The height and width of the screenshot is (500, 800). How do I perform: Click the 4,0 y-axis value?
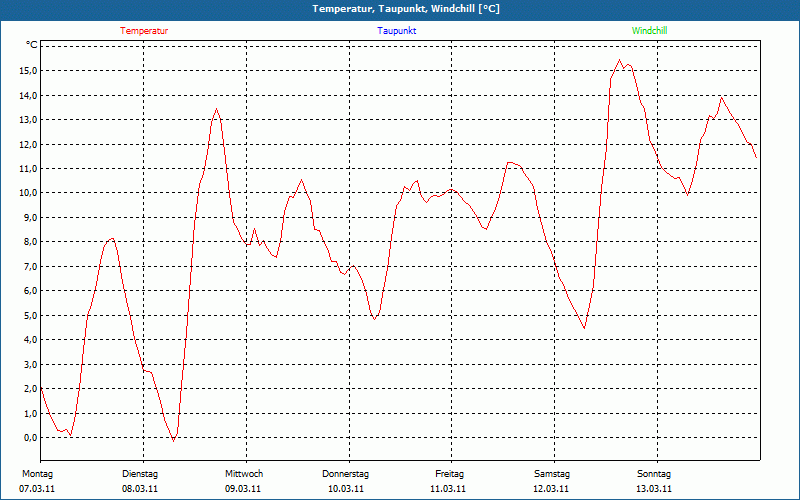[30, 340]
